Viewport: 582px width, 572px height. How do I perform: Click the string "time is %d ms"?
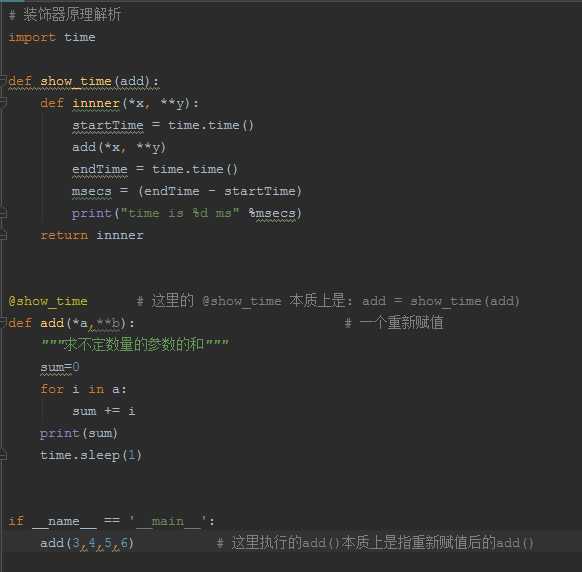[180, 213]
